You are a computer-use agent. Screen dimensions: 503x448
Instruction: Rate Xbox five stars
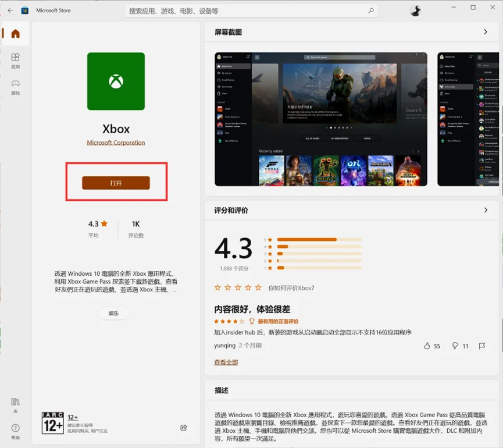pos(258,287)
